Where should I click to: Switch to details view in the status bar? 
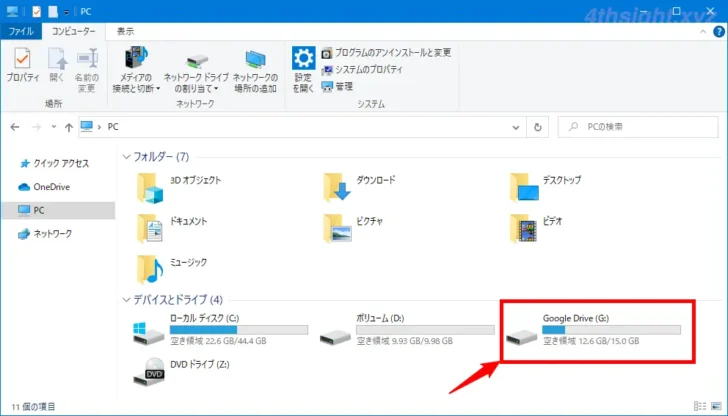tap(702, 406)
